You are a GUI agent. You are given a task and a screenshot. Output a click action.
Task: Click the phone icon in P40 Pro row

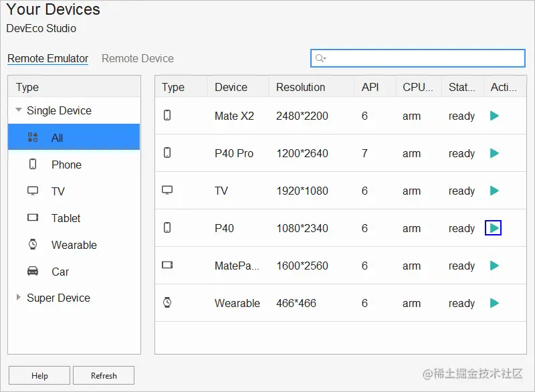(x=167, y=153)
